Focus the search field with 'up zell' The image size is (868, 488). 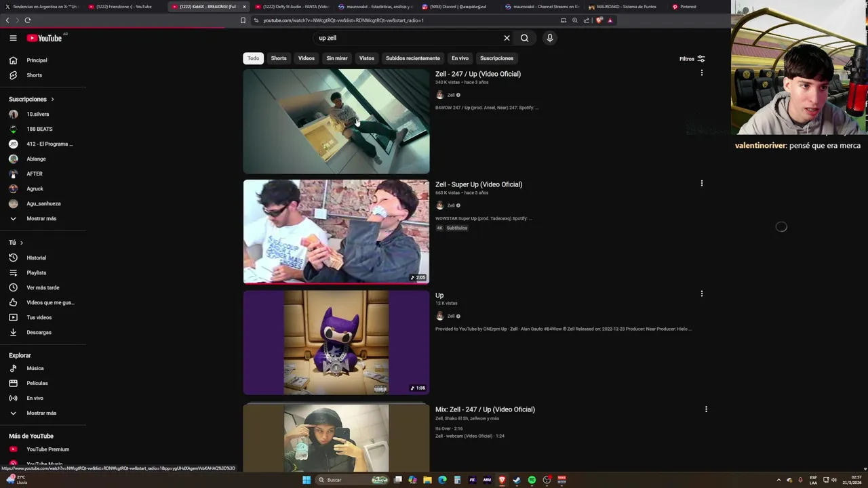coord(407,38)
